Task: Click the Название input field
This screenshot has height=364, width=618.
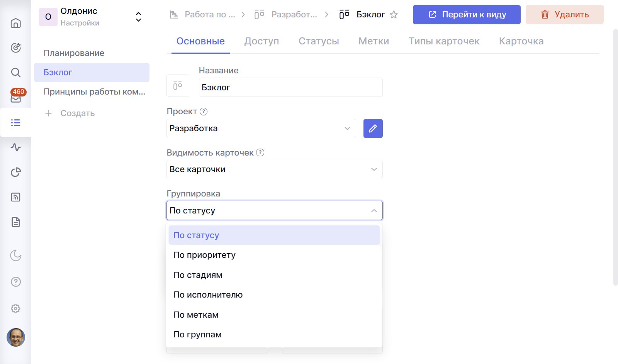Action: coord(290,87)
